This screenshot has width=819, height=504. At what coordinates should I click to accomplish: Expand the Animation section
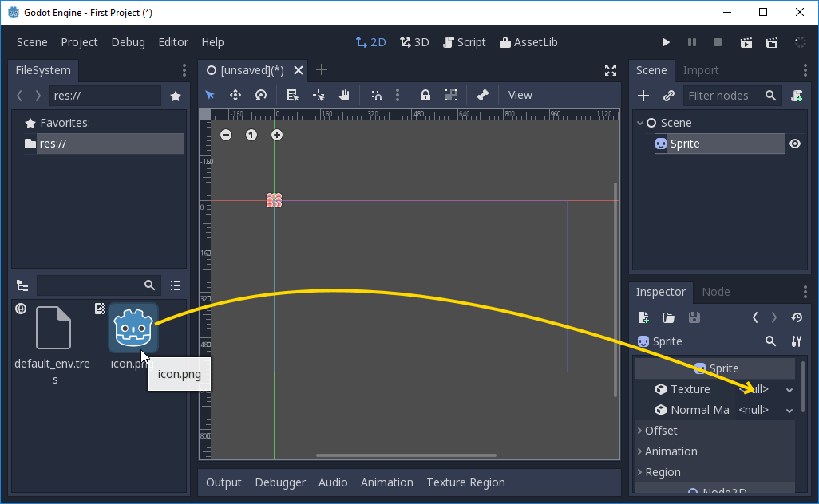[x=715, y=451]
